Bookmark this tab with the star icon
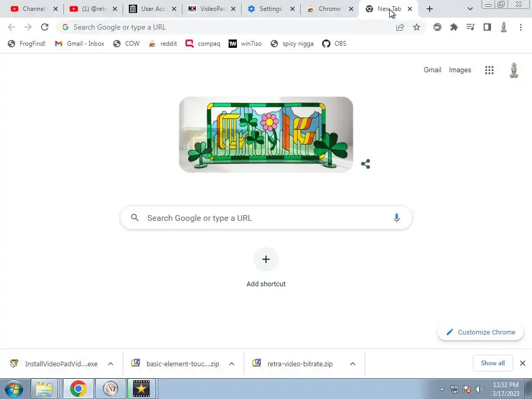The height and width of the screenshot is (399, 532). pyautogui.click(x=417, y=27)
